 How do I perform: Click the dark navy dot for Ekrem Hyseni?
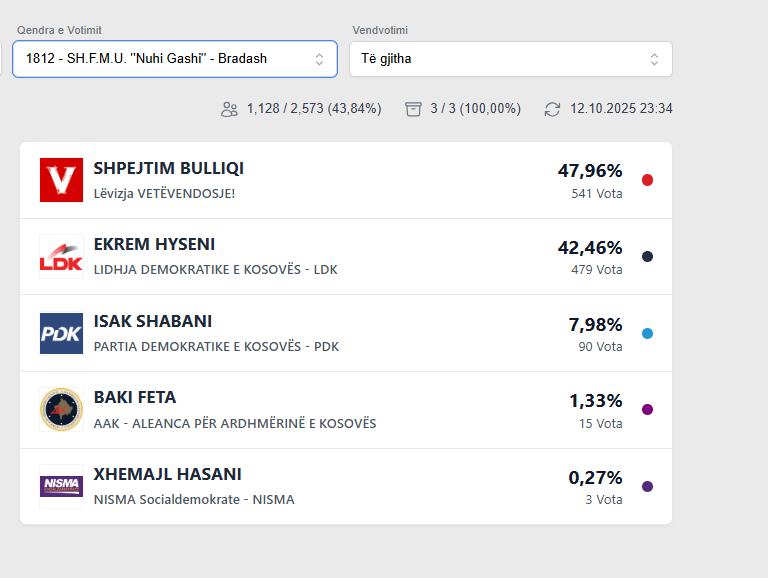(x=647, y=257)
